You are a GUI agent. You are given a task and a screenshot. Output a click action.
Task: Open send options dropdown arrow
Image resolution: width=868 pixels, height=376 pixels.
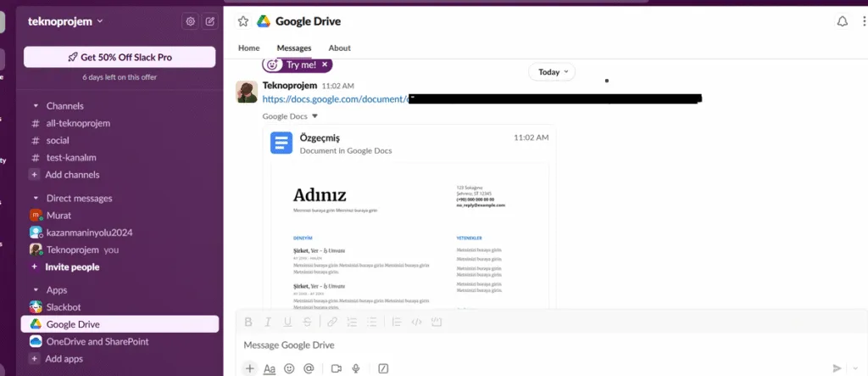pyautogui.click(x=856, y=368)
